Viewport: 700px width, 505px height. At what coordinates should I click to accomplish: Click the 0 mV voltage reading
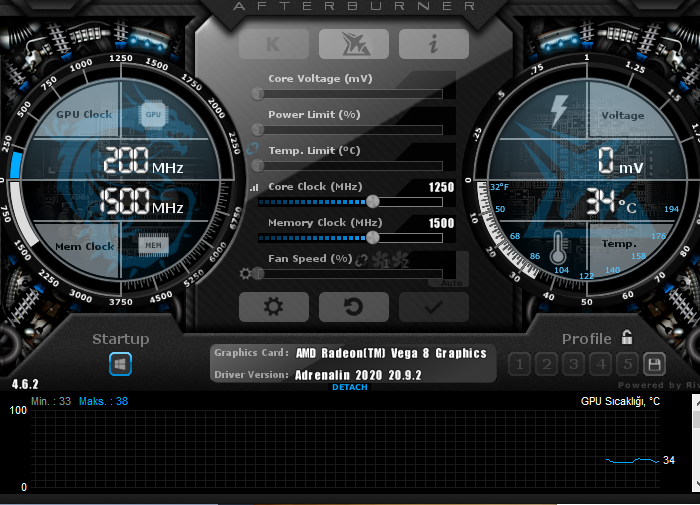621,161
